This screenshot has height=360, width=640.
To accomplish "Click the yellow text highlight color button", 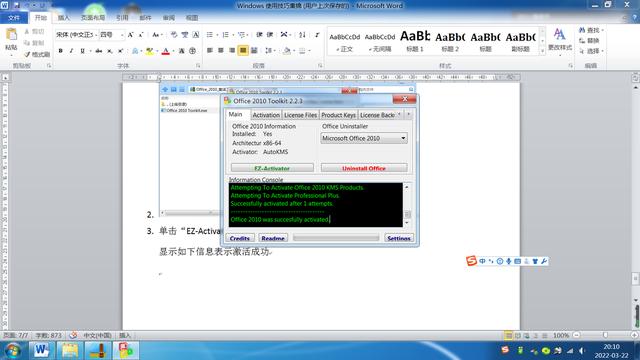I will point(149,51).
